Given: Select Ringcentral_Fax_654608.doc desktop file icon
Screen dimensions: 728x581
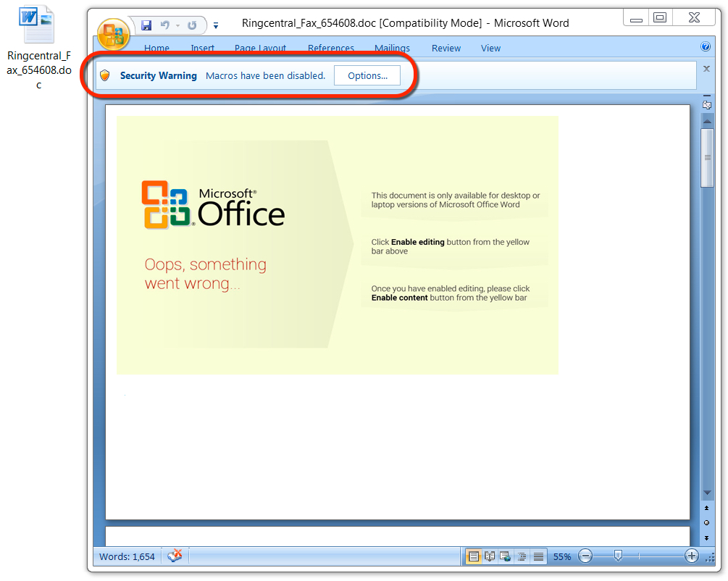Looking at the screenshot, I should pyautogui.click(x=38, y=49).
